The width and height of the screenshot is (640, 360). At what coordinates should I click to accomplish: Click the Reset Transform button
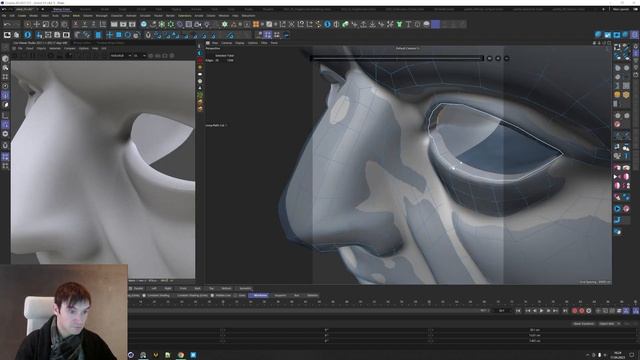(584, 324)
